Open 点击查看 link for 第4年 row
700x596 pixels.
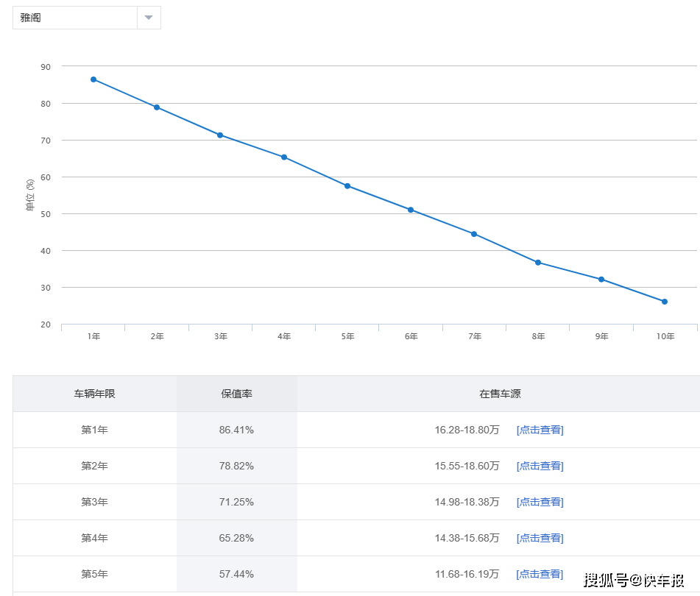[540, 539]
